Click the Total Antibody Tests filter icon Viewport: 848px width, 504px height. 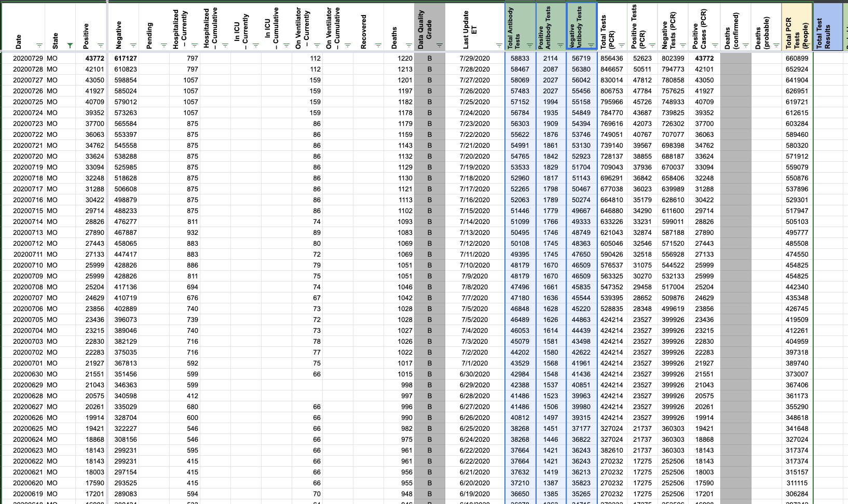click(x=529, y=46)
